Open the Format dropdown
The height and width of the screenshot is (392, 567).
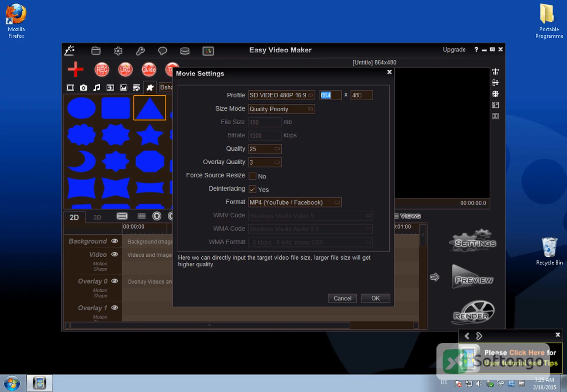(x=295, y=202)
